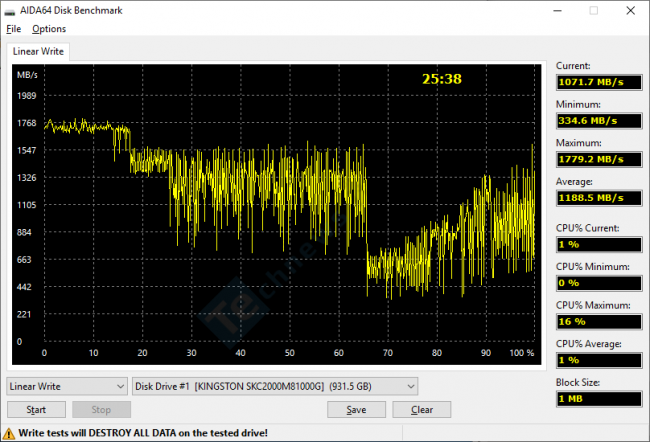This screenshot has width=650, height=442.
Task: Open the Linear Write test type dropdown
Action: tap(67, 386)
